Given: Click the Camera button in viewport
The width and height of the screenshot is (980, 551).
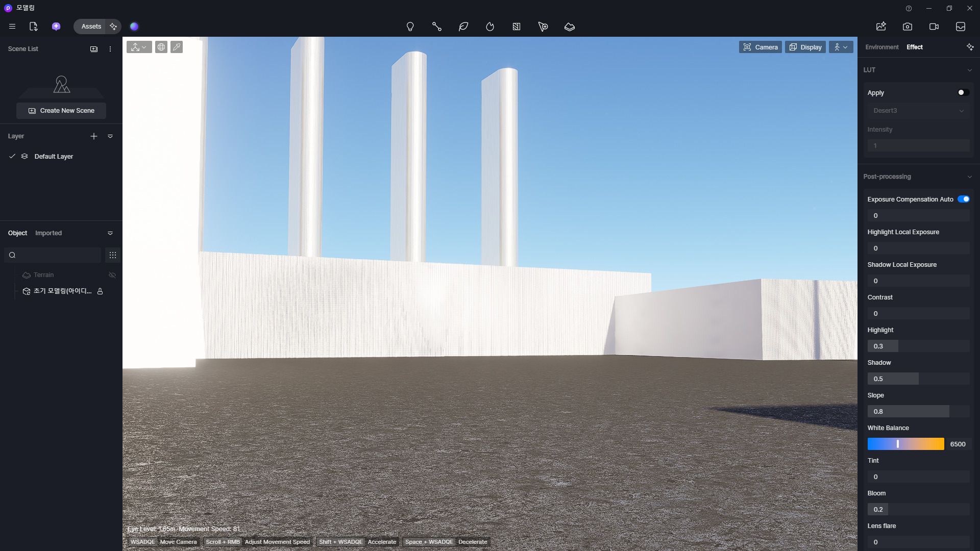Looking at the screenshot, I should [x=760, y=47].
